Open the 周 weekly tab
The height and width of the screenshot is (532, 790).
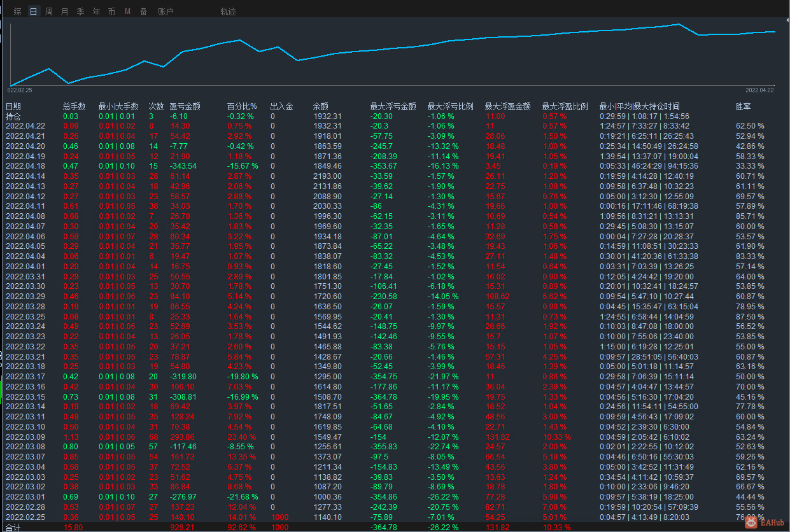[49, 11]
